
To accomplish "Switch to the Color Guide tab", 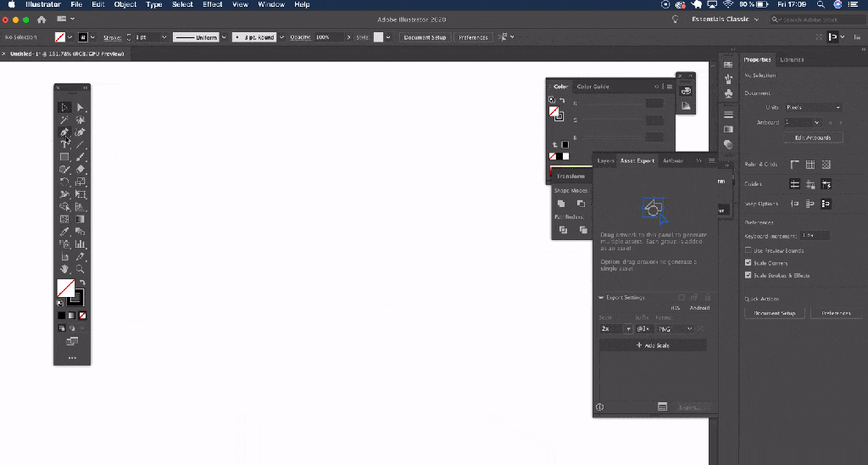I will (593, 87).
